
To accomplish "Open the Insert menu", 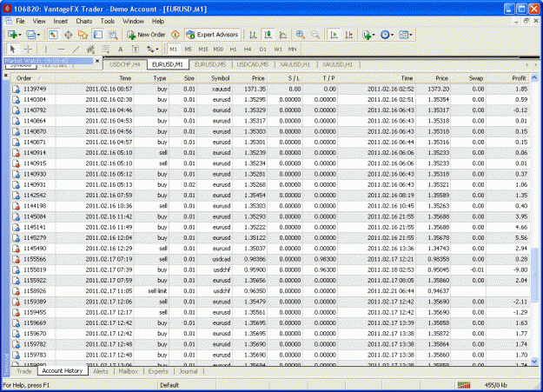I will [x=61, y=21].
